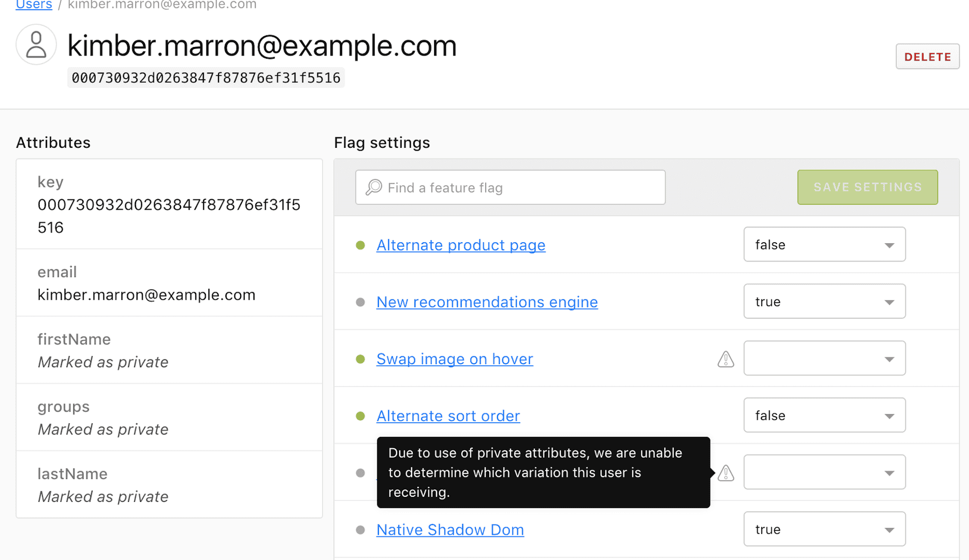Screen dimensions: 969x560
Task: Open the Users breadcrumb link
Action: click(x=33, y=5)
